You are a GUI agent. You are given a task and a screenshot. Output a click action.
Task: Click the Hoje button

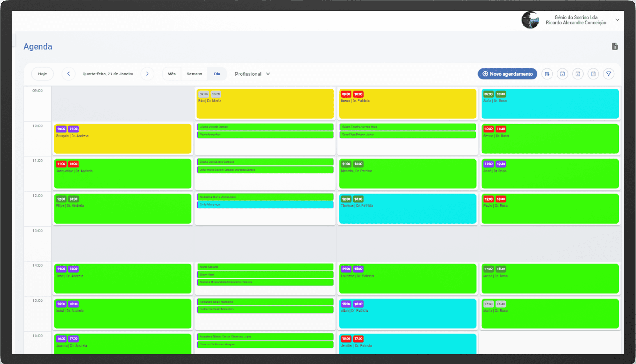tap(42, 74)
